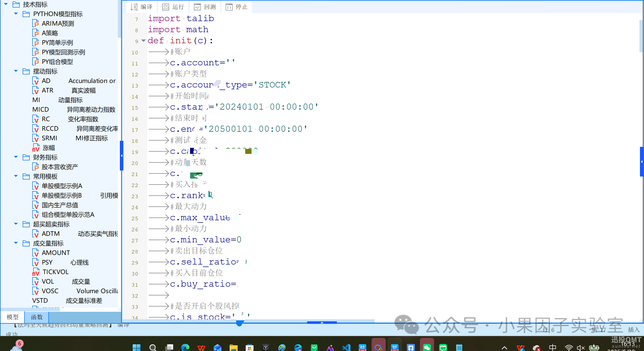Select PSY 心理线 indicator
This screenshot has height=351, width=644.
pyautogui.click(x=60, y=262)
